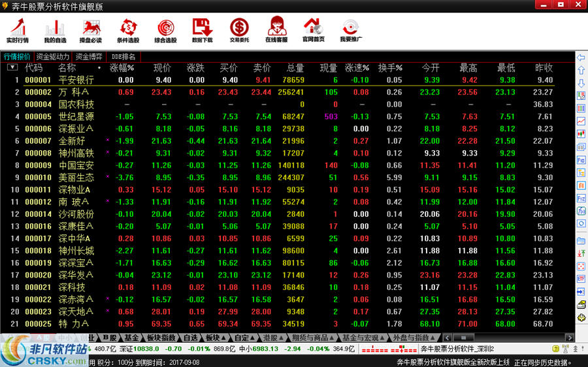Expand the 外盘与指数▲ bottom tab menu
The height and width of the screenshot is (367, 588).
[414, 338]
